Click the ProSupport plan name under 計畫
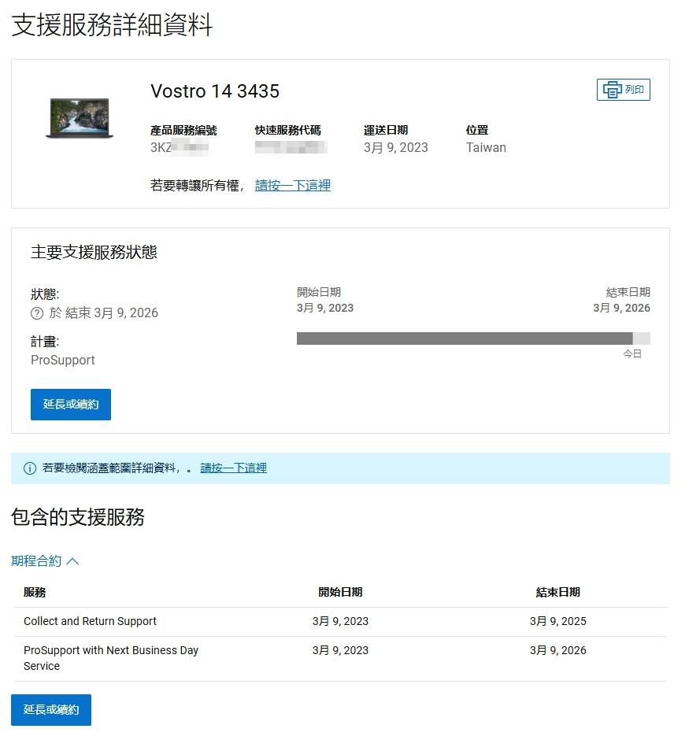 (63, 360)
